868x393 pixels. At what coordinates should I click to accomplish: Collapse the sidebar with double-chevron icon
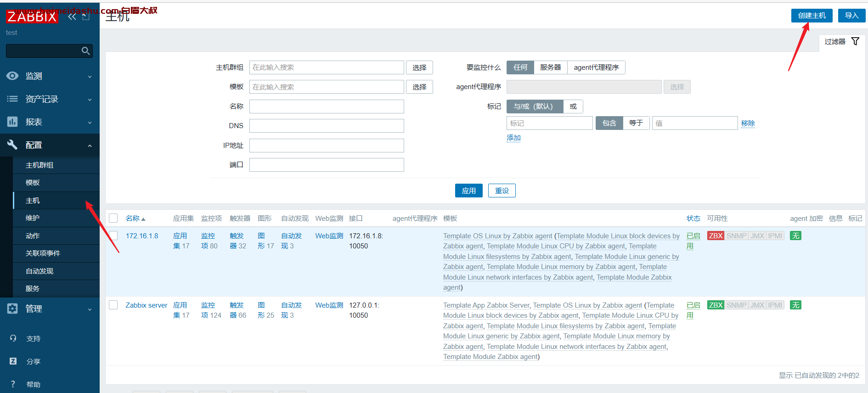[x=72, y=17]
